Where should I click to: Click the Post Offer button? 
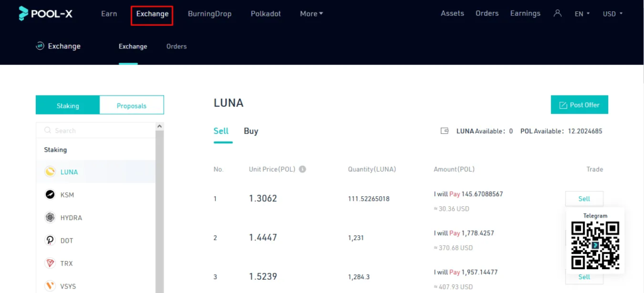point(579,104)
